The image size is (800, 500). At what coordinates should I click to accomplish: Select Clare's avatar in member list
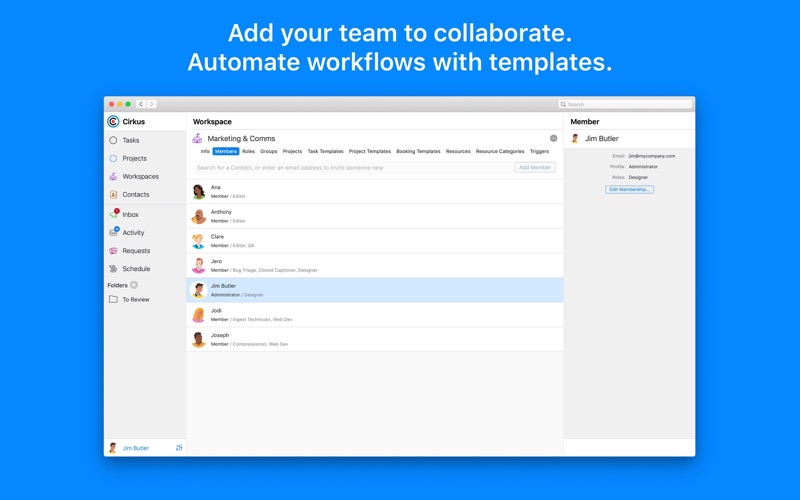198,241
